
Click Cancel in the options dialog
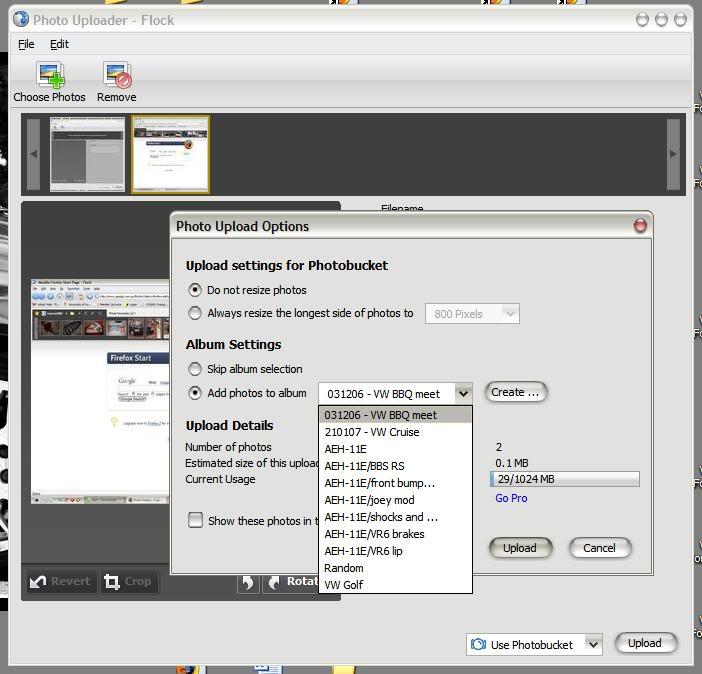[x=599, y=548]
